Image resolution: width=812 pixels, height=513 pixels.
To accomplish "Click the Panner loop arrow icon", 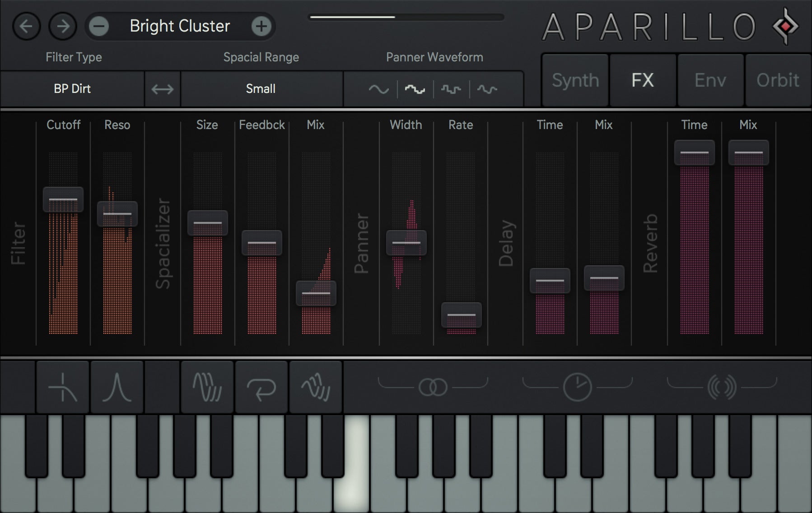I will click(261, 387).
